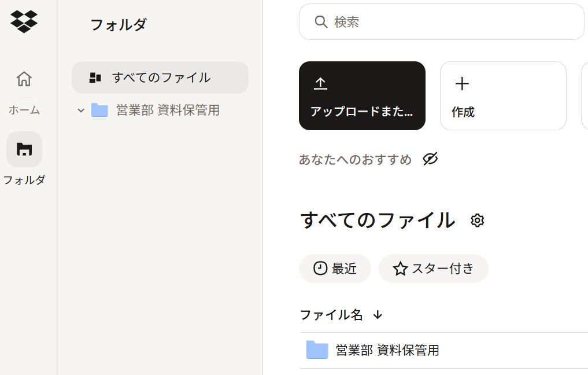Open the 営業部 資料保管用 folder row link
The width and height of the screenshot is (588, 375).
tap(387, 350)
